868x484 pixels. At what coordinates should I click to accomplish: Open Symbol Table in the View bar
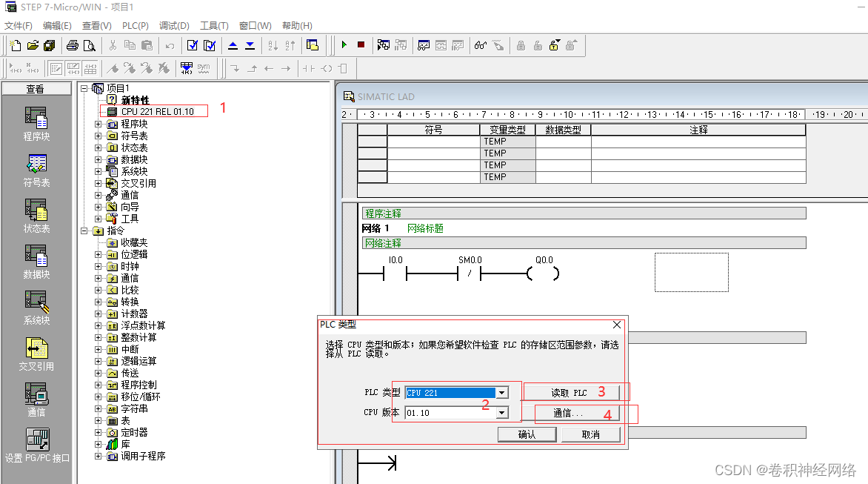(36, 170)
